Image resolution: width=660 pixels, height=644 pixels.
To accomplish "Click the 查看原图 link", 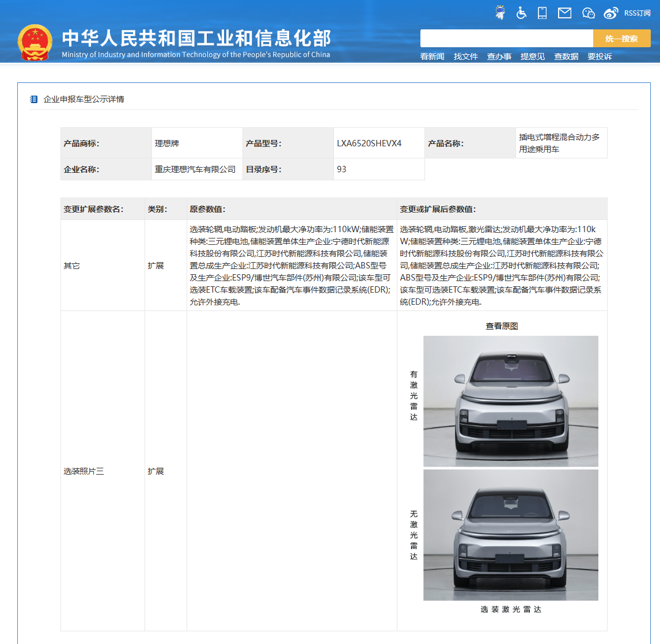I will pyautogui.click(x=502, y=326).
